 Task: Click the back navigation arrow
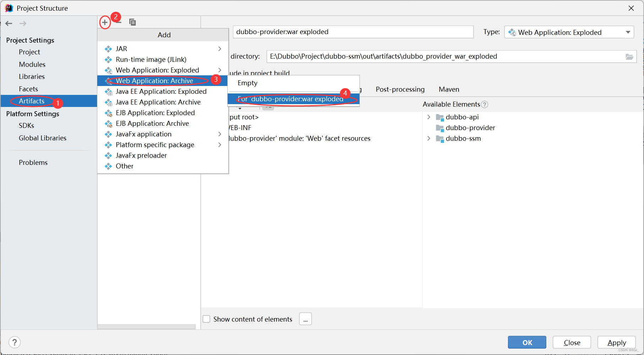(x=9, y=23)
